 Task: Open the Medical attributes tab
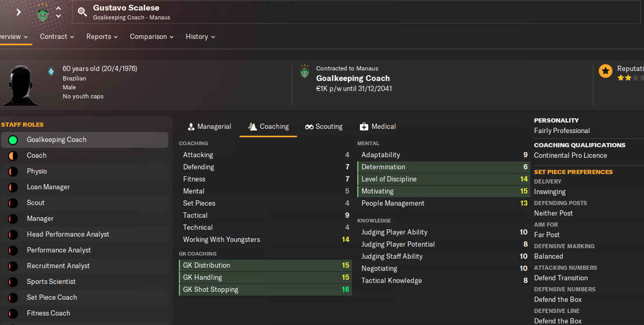pyautogui.click(x=378, y=127)
